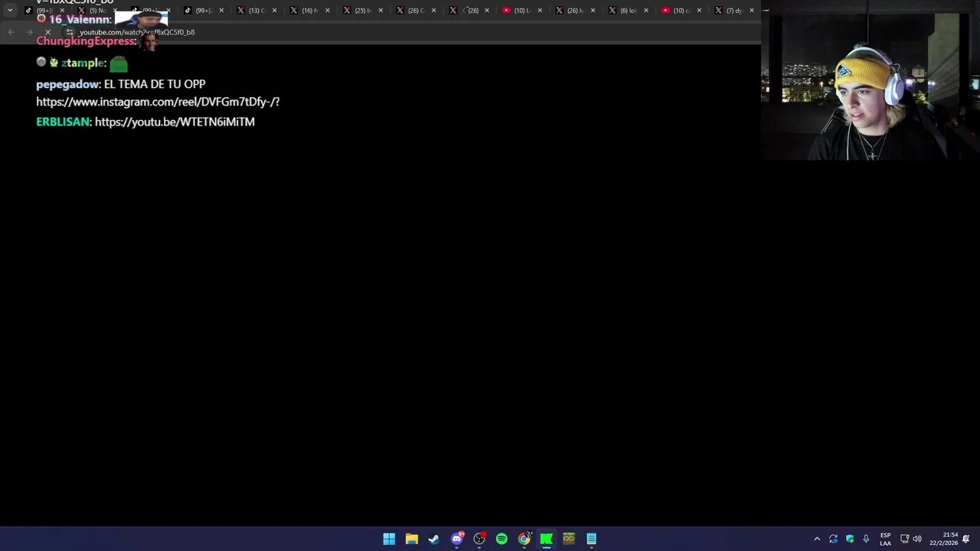Click the username pepegadow in chat

[67, 84]
